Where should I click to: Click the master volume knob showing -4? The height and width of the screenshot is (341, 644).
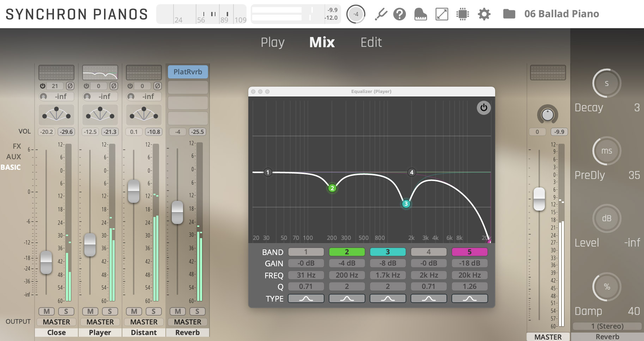point(356,14)
